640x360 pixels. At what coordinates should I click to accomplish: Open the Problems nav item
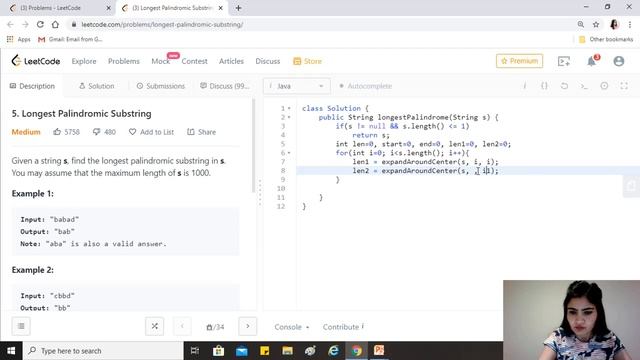[x=124, y=61]
